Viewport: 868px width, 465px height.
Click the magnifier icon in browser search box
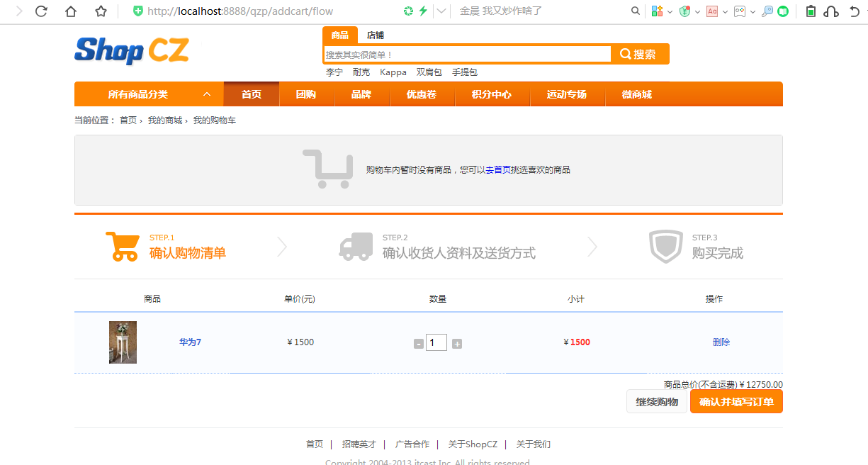coord(636,11)
